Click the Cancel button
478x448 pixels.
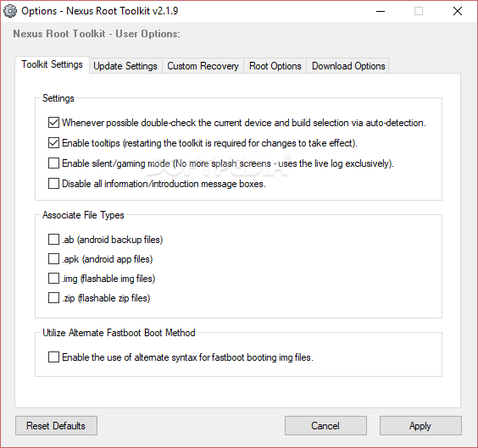point(325,425)
